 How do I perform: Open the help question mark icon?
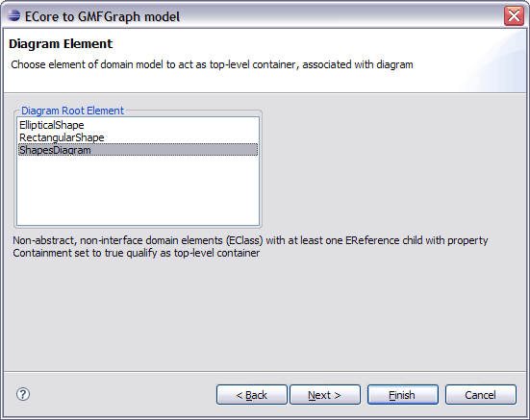[x=23, y=394]
